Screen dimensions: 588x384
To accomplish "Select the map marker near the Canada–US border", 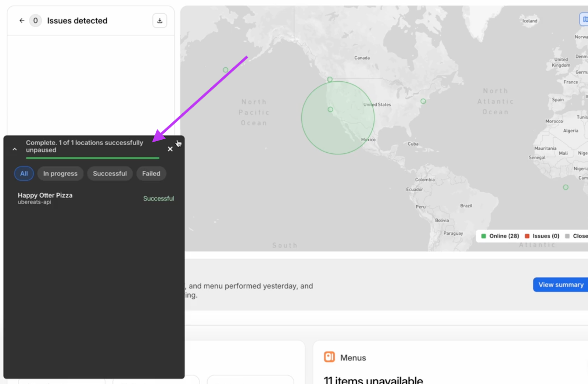I will pyautogui.click(x=330, y=79).
